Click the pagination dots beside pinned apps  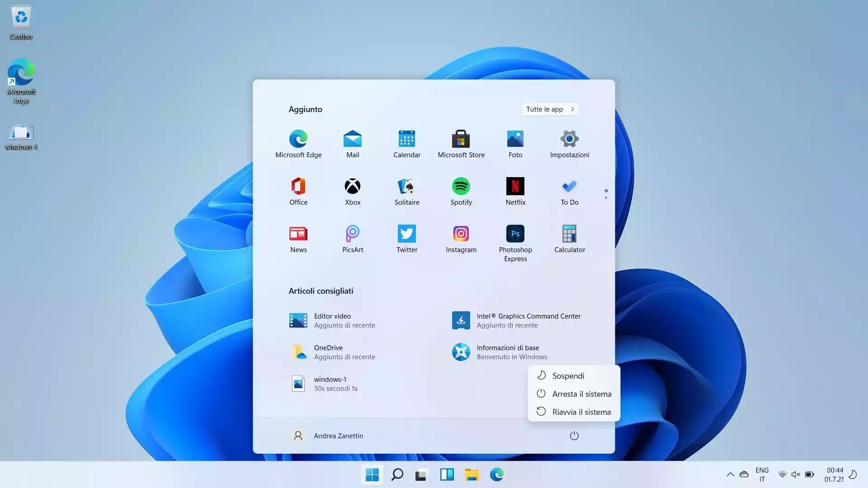coord(606,193)
